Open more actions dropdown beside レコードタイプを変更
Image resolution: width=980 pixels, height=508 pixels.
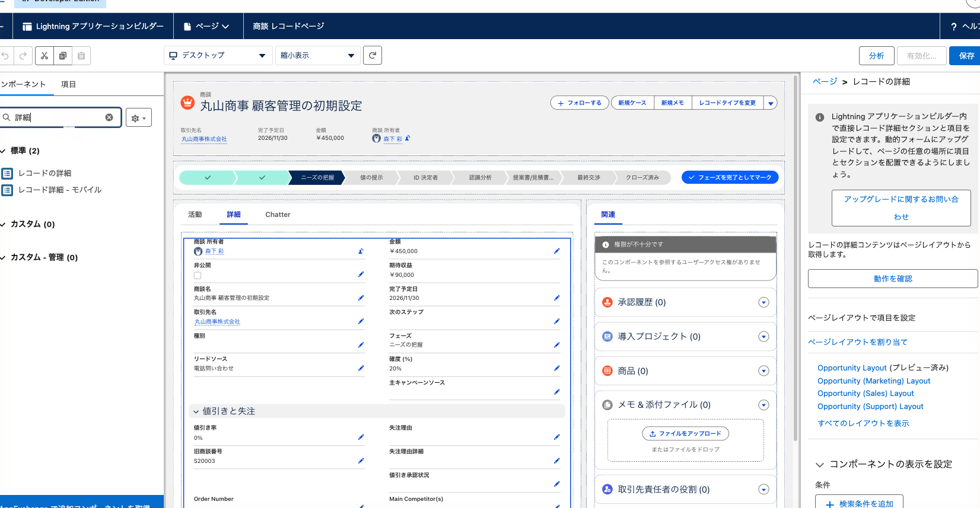[771, 103]
